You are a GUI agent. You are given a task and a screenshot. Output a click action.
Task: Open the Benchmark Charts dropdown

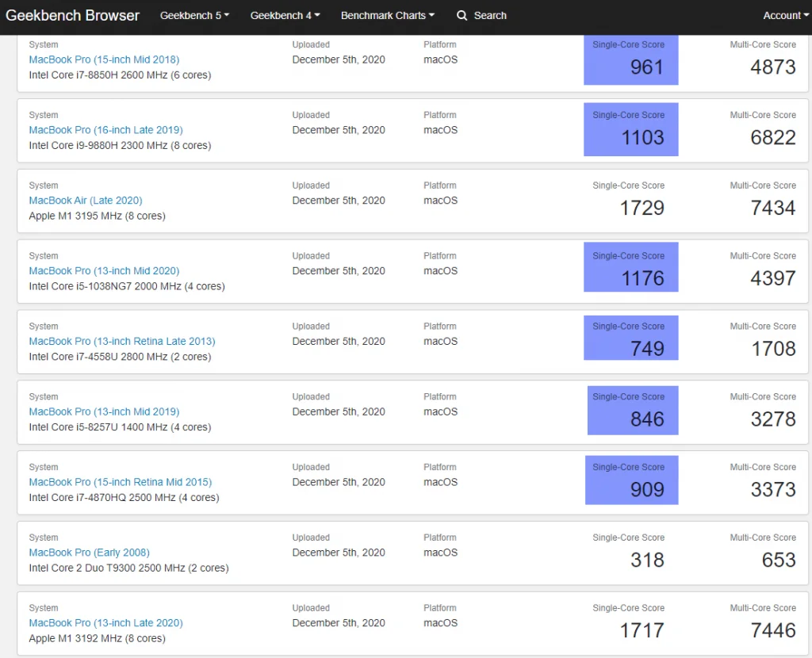(x=388, y=16)
